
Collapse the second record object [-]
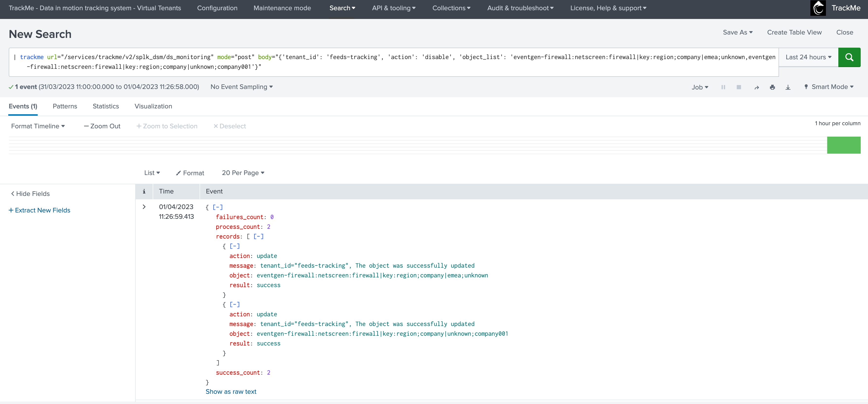[x=235, y=305]
